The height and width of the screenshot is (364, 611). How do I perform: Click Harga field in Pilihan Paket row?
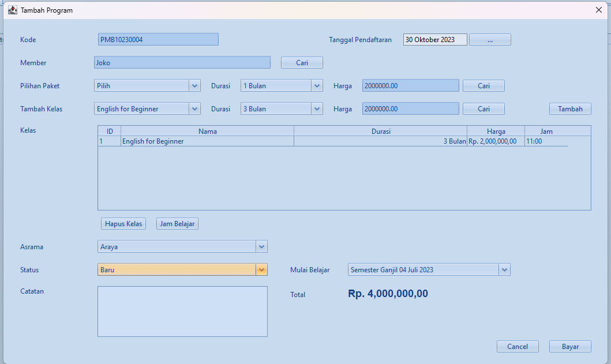point(410,86)
